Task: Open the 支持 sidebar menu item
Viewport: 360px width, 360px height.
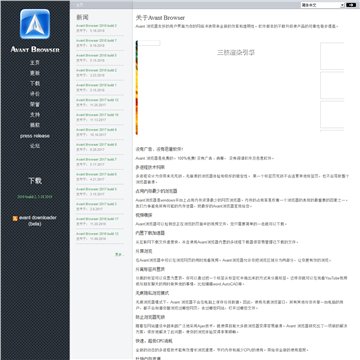Action: coord(35,115)
